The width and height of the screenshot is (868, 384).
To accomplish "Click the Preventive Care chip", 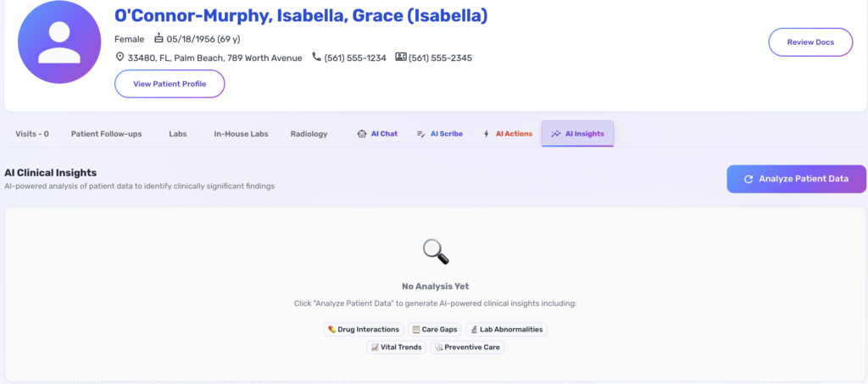I will (467, 348).
